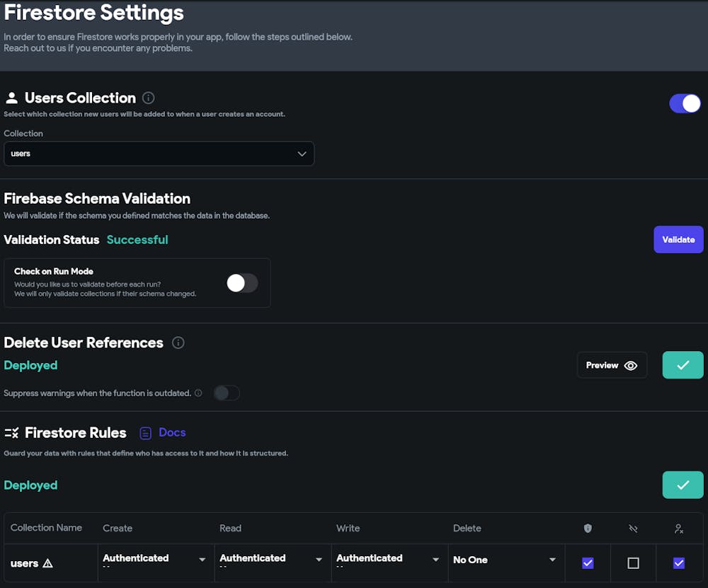Toggle Suppress warnings when function is outdated
708x588 pixels.
tap(227, 393)
